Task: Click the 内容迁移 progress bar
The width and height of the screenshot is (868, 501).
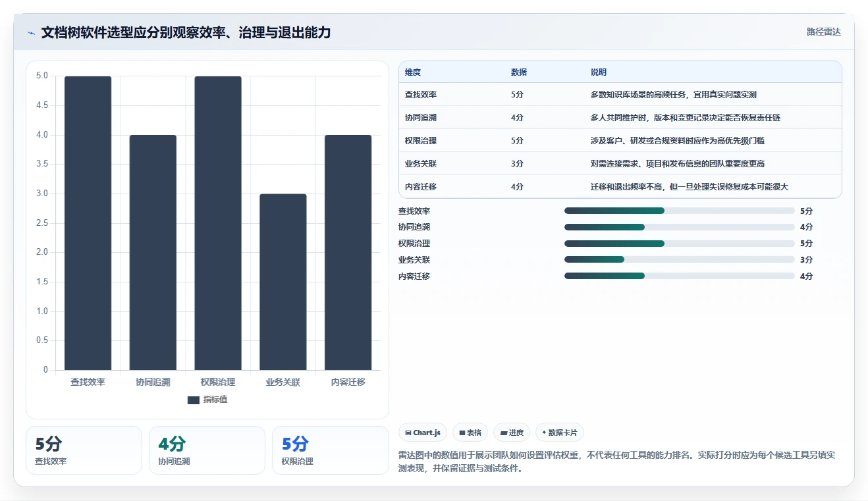Action: (x=680, y=276)
